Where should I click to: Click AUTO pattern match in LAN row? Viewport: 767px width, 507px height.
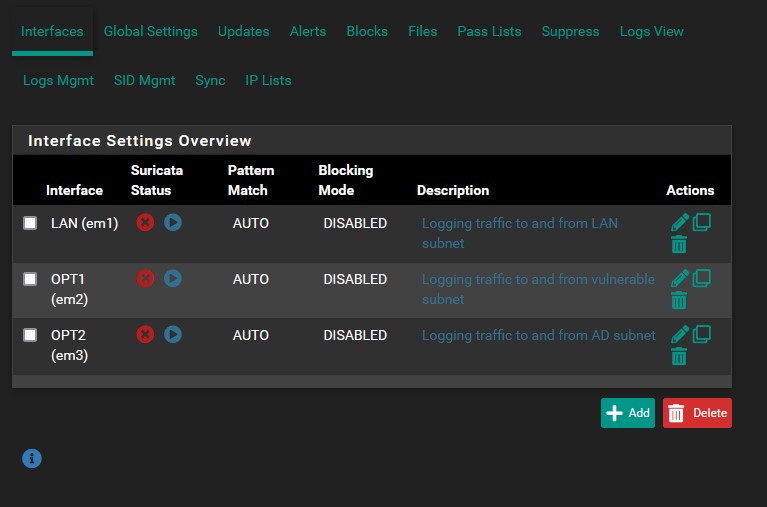tap(250, 223)
